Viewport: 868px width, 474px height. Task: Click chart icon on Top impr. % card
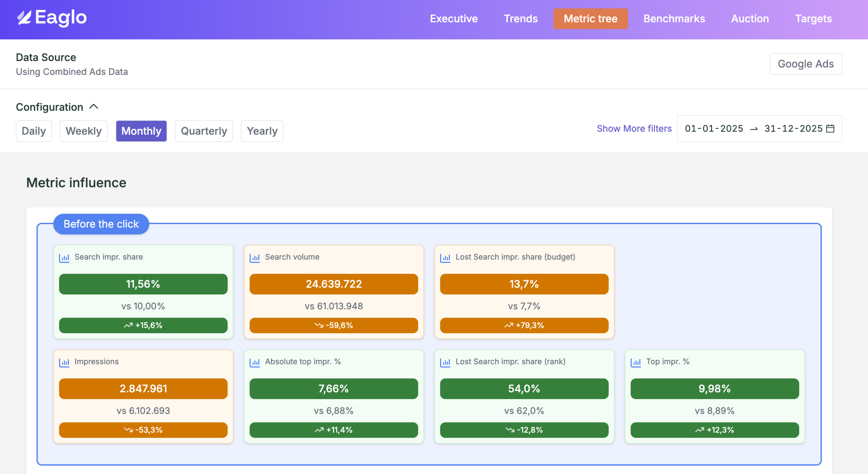(636, 362)
